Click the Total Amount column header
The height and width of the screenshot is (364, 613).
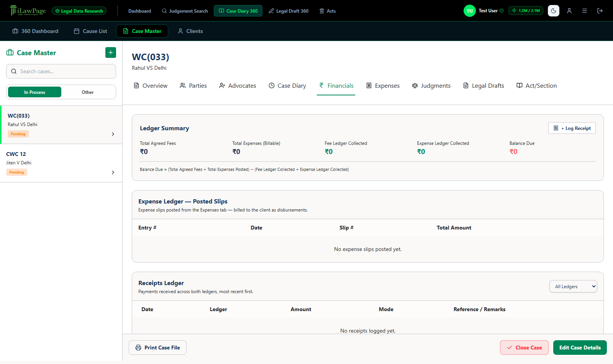[454, 228]
